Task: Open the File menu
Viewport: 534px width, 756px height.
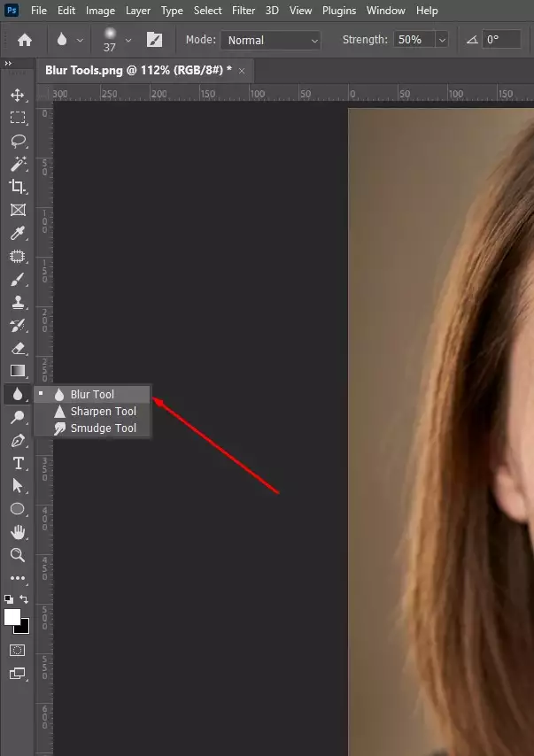Action: pos(39,10)
